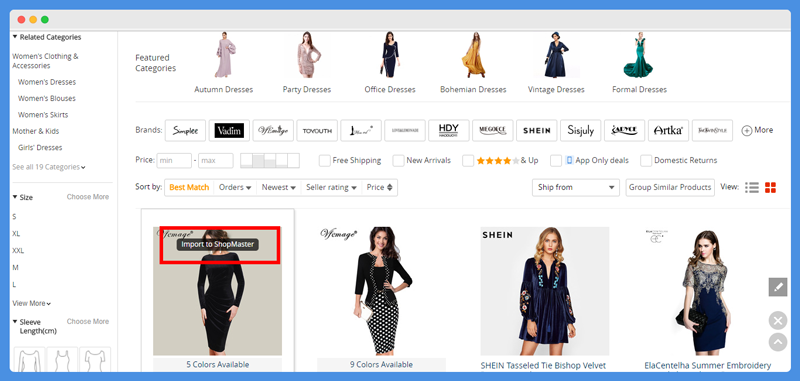
Task: Select the MEGOUCE brand logo
Action: (x=492, y=131)
